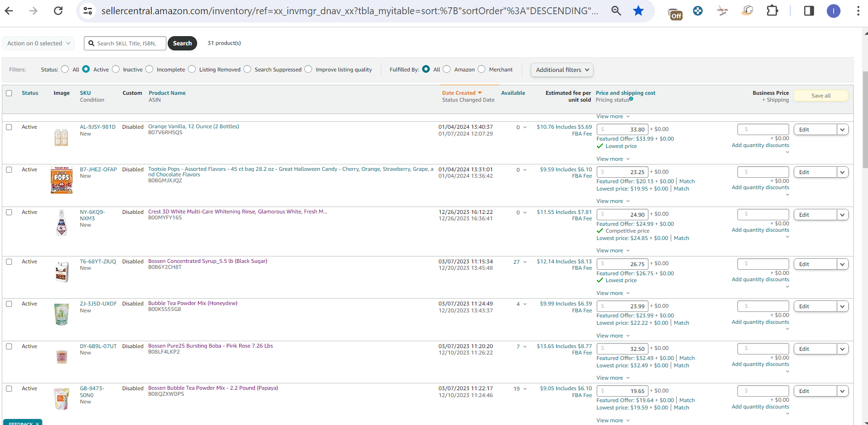Open Edit dropdown arrow for Tootsie Pops
This screenshot has width=868, height=425.
tap(842, 172)
